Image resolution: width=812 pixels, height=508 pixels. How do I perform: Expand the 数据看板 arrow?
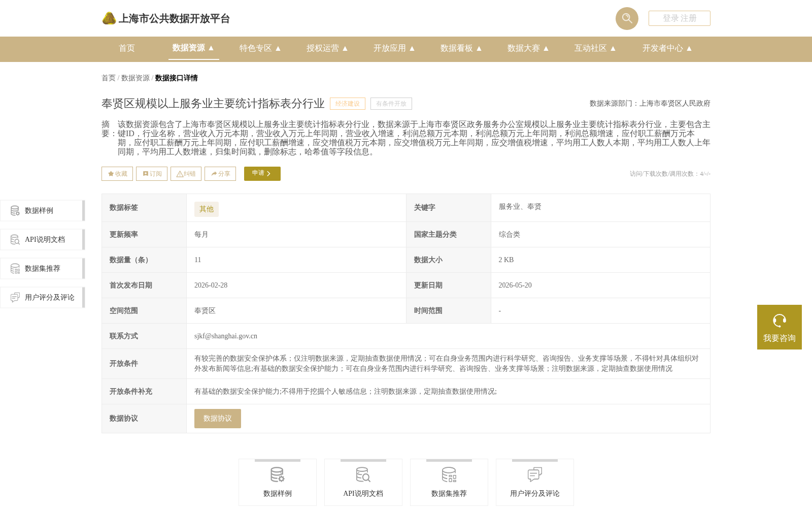click(479, 48)
